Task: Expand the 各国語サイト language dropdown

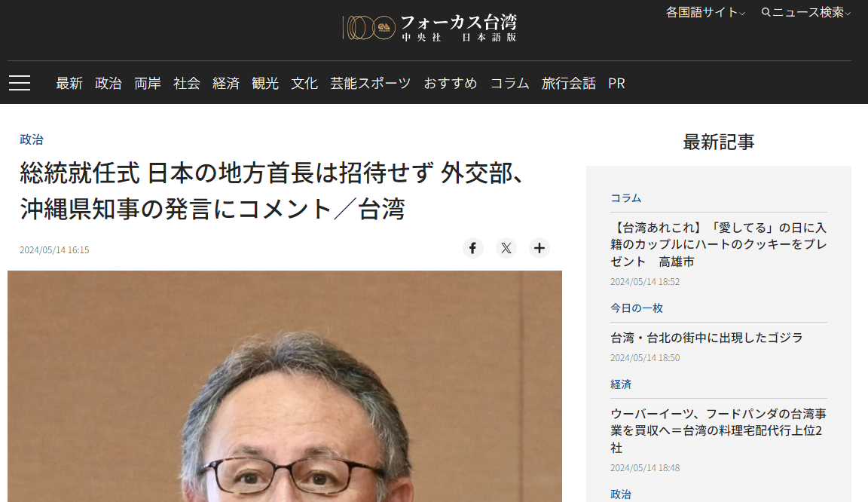Action: (705, 12)
